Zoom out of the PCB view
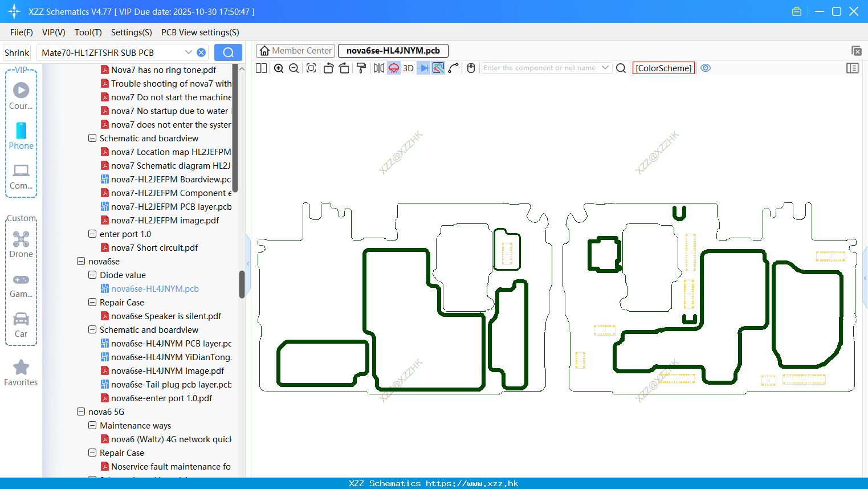The height and width of the screenshot is (489, 868). [x=294, y=68]
